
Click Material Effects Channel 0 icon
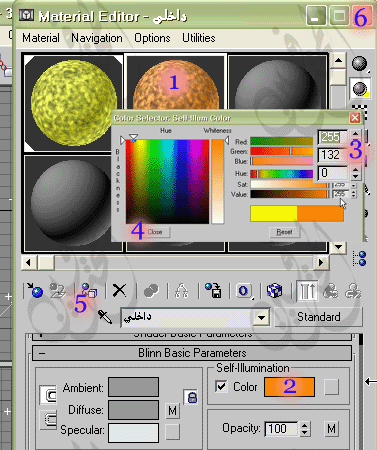pos(244,291)
